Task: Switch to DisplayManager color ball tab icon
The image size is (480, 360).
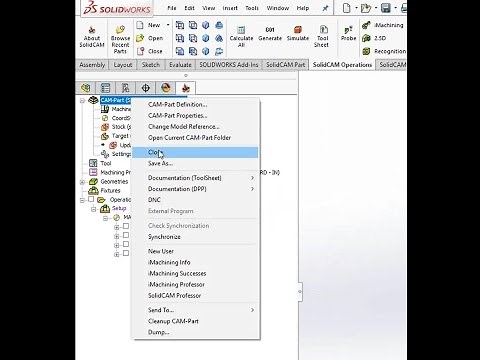Action: 166,88
